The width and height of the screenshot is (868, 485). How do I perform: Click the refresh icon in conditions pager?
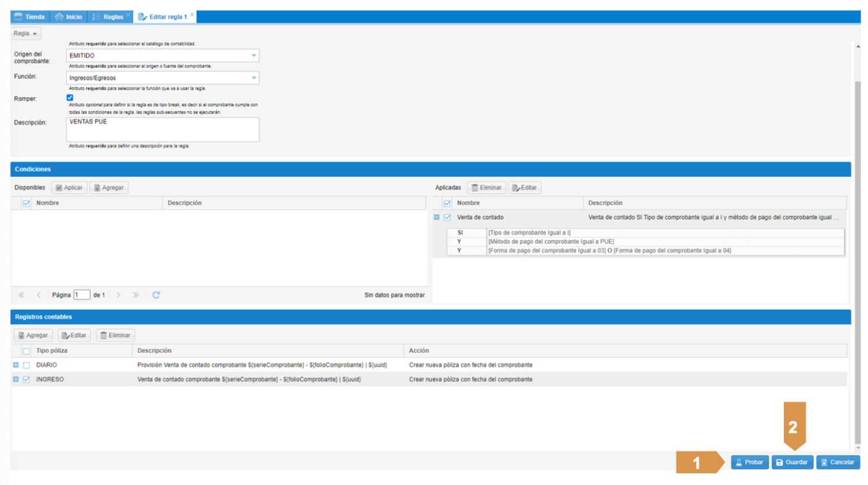(x=156, y=295)
